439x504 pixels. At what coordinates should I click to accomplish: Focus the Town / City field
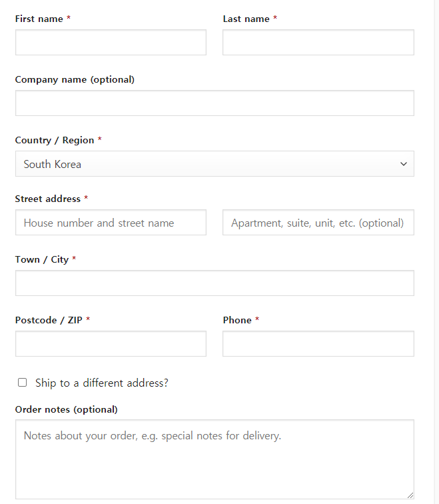coord(215,283)
